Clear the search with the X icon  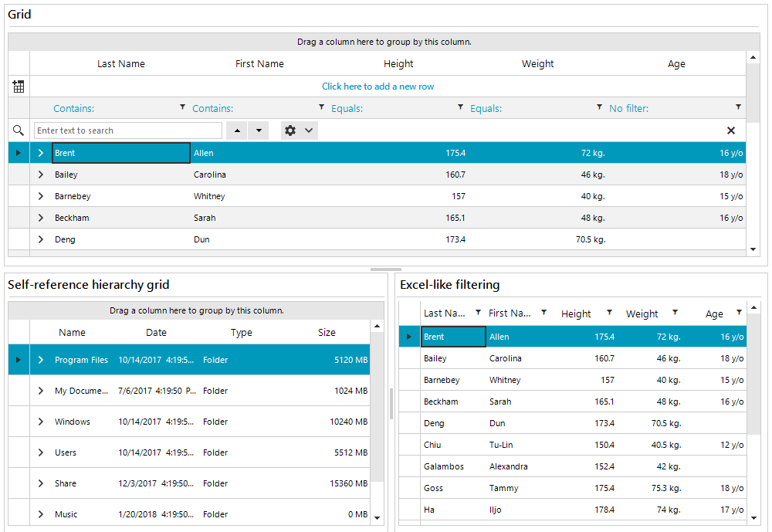(x=731, y=130)
